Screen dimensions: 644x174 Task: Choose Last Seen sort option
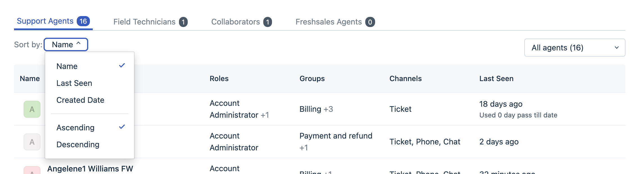74,83
